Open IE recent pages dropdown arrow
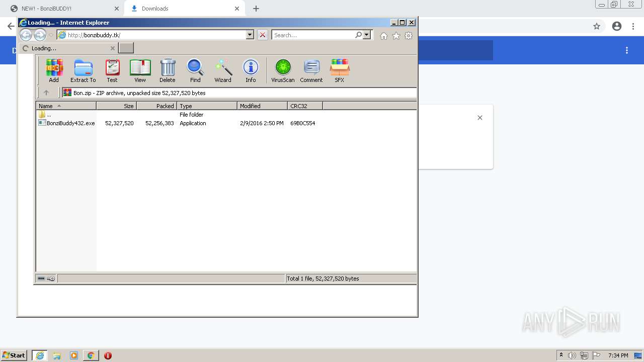The height and width of the screenshot is (362, 644). pos(51,35)
